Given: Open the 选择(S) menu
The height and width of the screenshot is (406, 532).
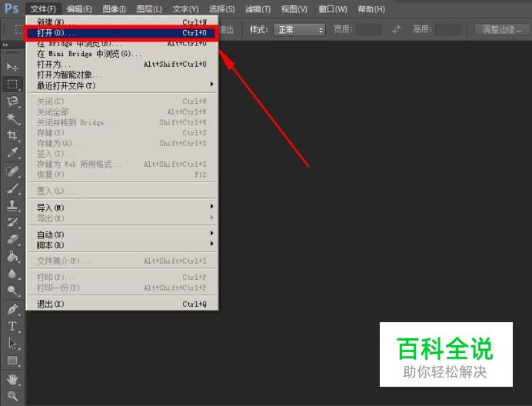Looking at the screenshot, I should 222,9.
